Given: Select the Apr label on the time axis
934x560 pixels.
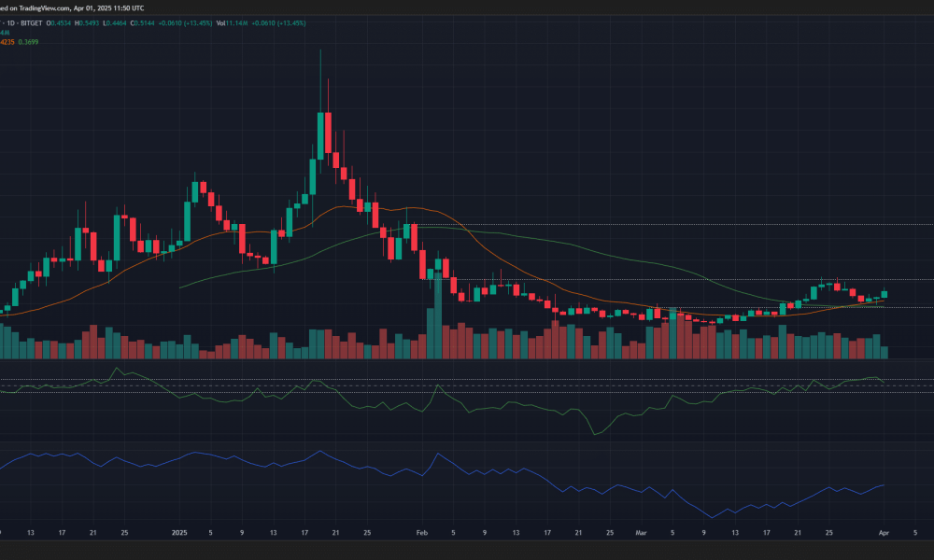Looking at the screenshot, I should pyautogui.click(x=884, y=533).
